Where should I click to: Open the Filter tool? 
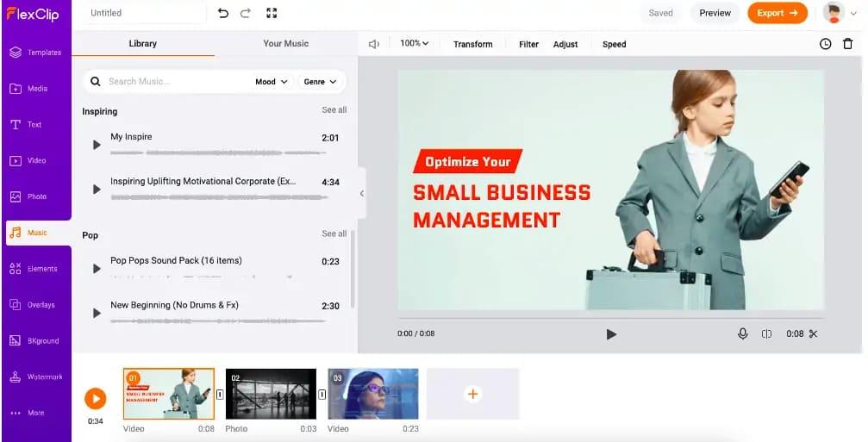click(528, 44)
